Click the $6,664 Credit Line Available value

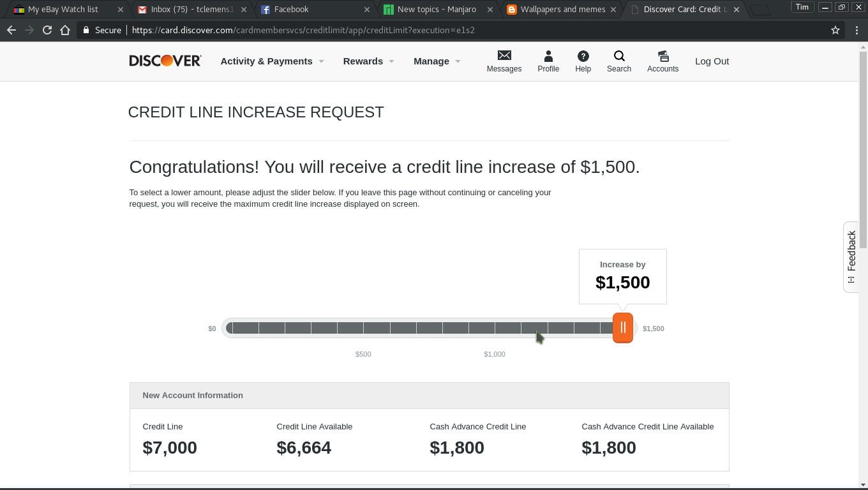tap(304, 448)
